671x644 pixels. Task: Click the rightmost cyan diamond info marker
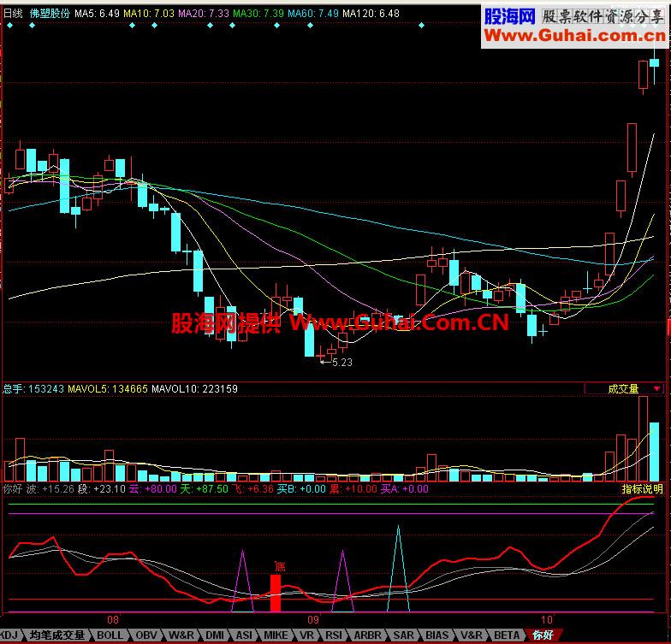[421, 26]
